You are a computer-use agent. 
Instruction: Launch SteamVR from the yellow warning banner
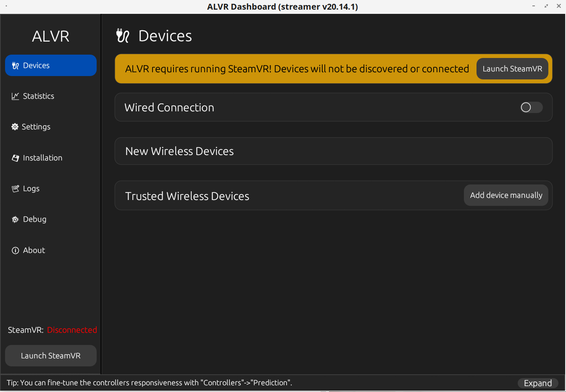pos(512,68)
